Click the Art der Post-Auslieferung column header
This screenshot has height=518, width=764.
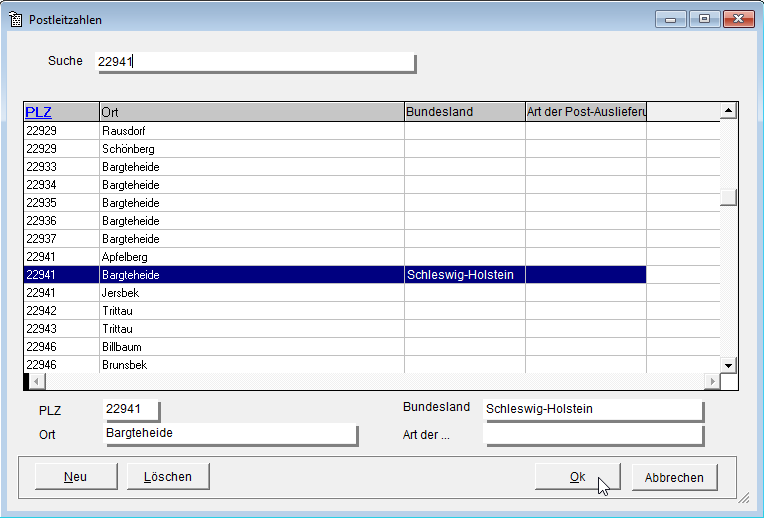tap(586, 112)
